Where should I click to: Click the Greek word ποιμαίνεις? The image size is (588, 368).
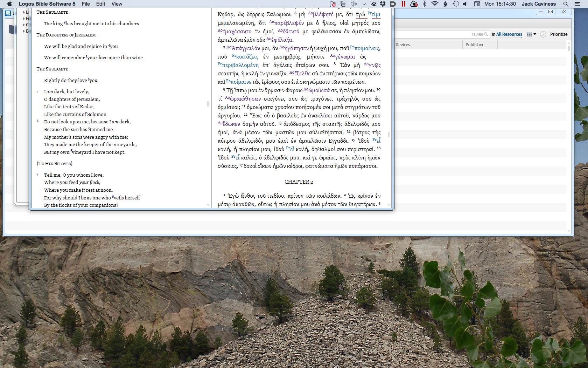point(367,48)
